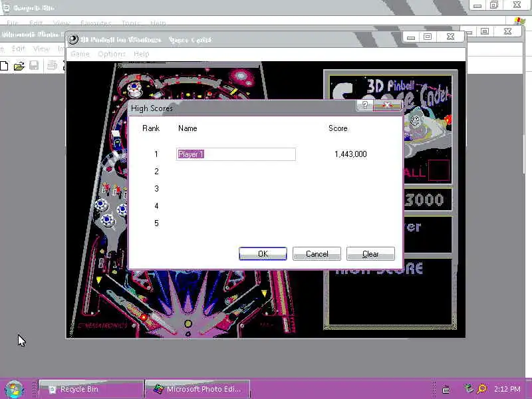Click Open folder icon in Photo Editor

tap(19, 66)
